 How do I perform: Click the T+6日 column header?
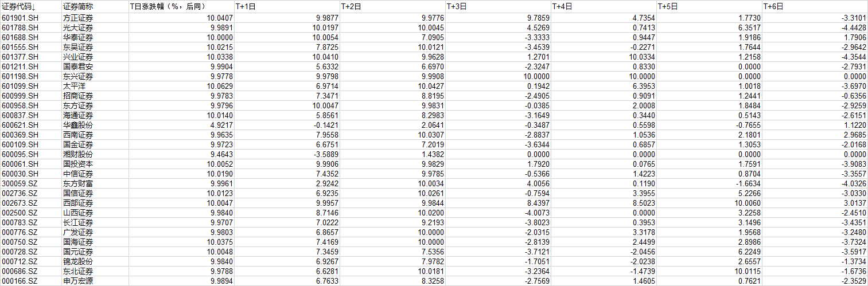click(773, 7)
